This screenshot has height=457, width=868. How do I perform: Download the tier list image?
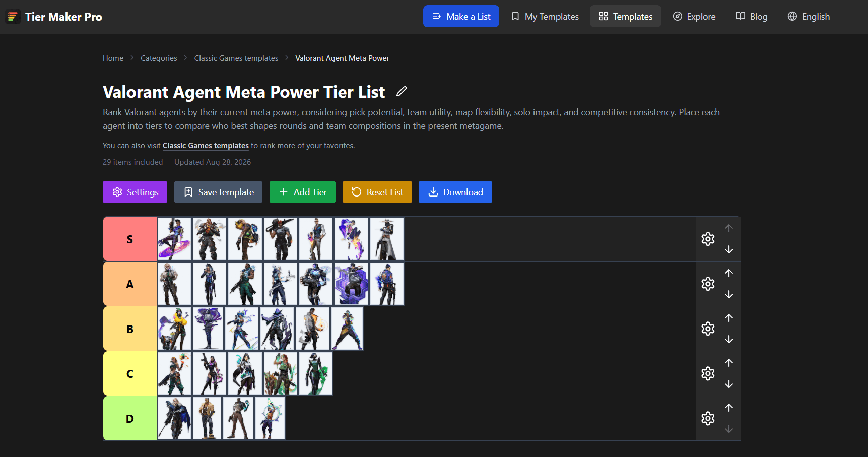point(455,192)
